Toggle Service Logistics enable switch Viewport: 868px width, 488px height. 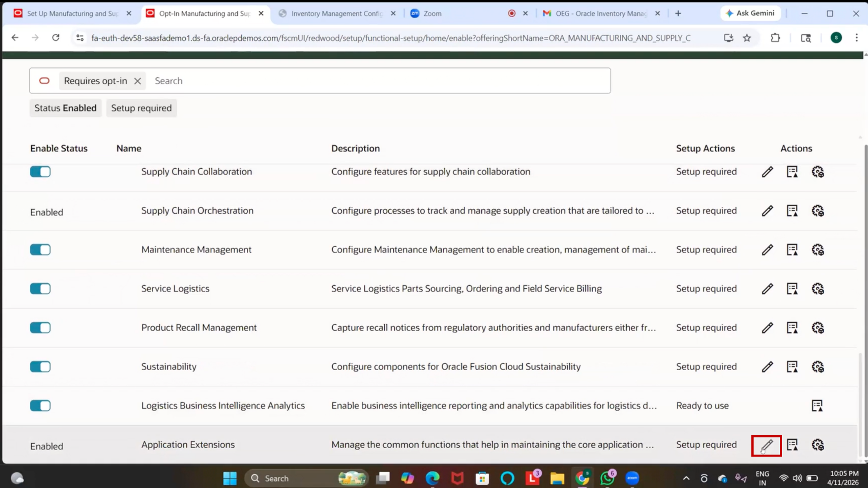point(40,289)
